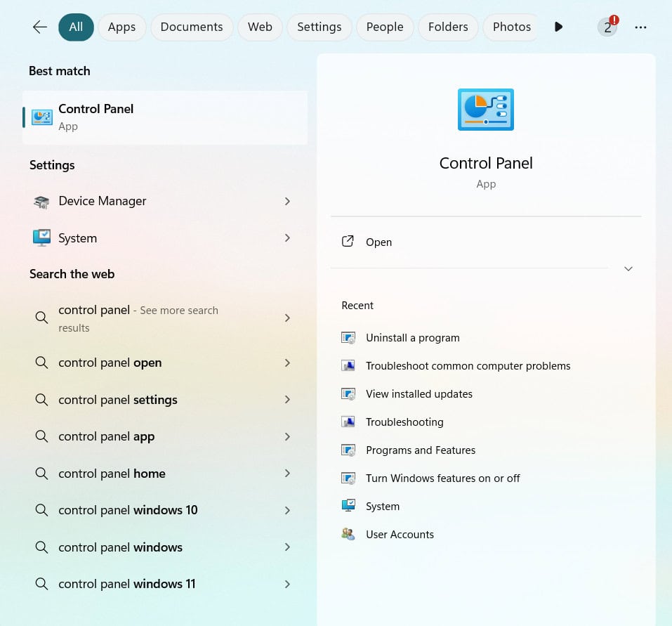Select the All filter tab

pyautogui.click(x=76, y=27)
